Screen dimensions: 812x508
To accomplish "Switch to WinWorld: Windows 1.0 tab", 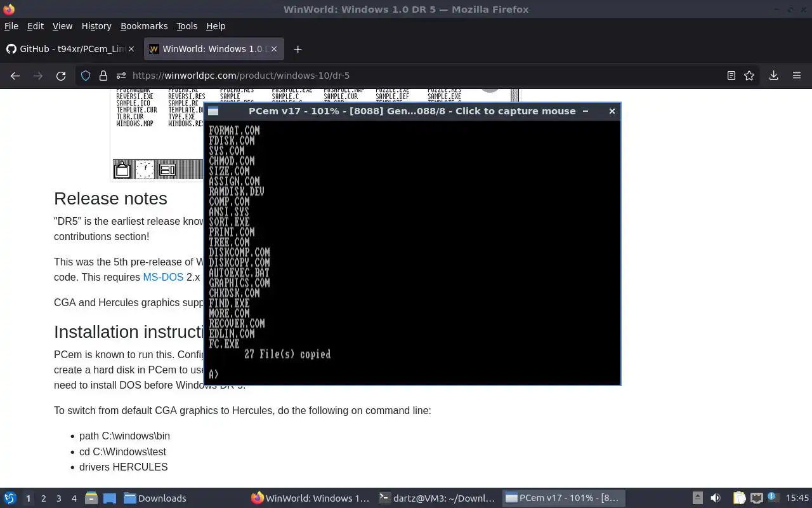I will tap(214, 49).
